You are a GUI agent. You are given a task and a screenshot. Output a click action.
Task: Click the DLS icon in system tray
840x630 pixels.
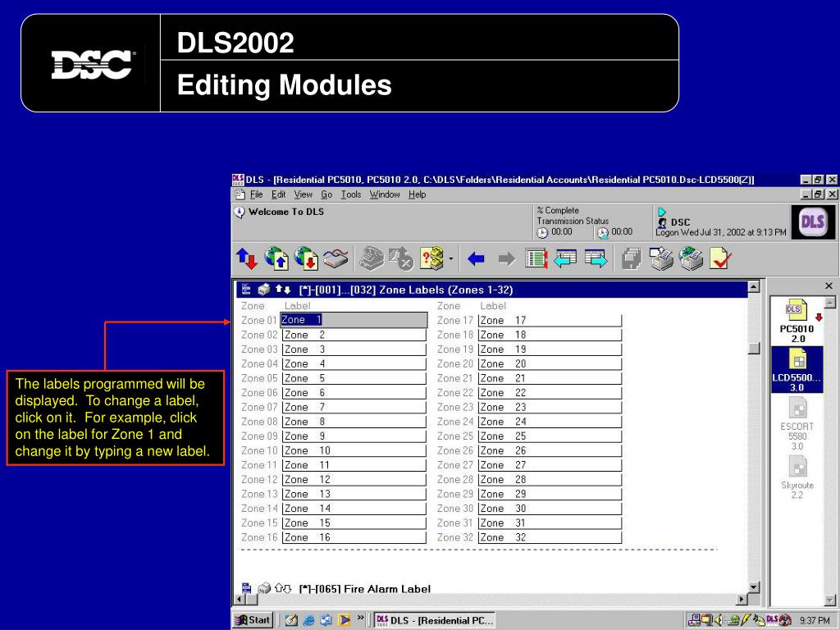click(x=772, y=620)
